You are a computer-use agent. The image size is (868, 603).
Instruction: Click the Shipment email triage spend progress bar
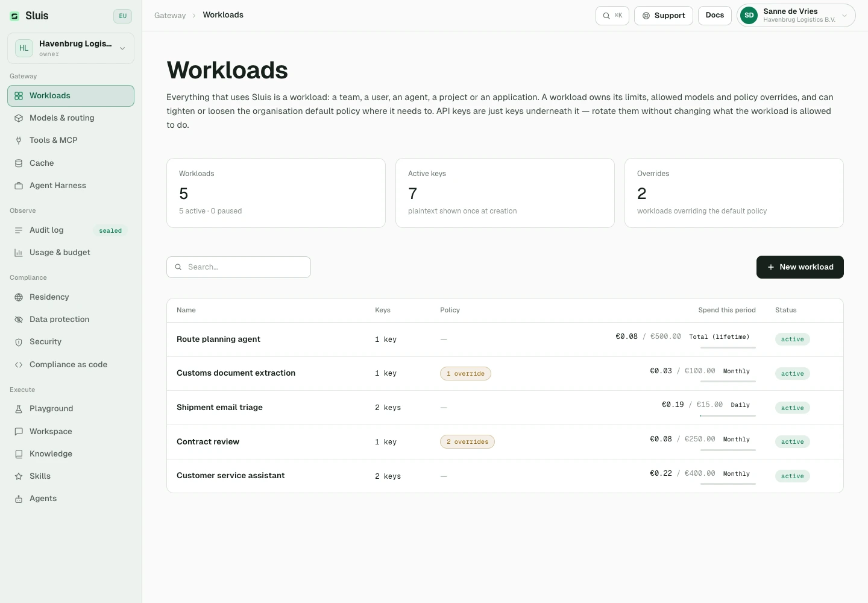728,415
